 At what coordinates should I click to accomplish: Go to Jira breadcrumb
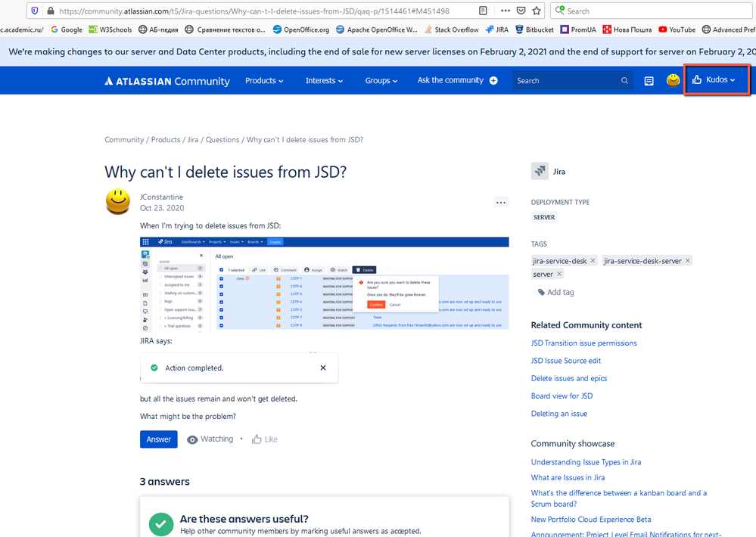coord(193,140)
